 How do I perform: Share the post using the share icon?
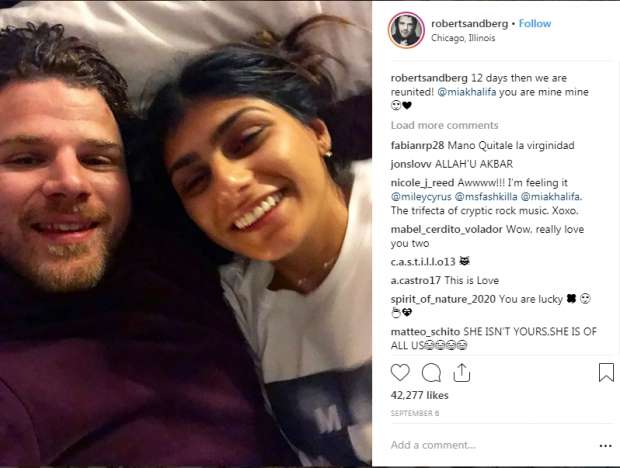461,373
